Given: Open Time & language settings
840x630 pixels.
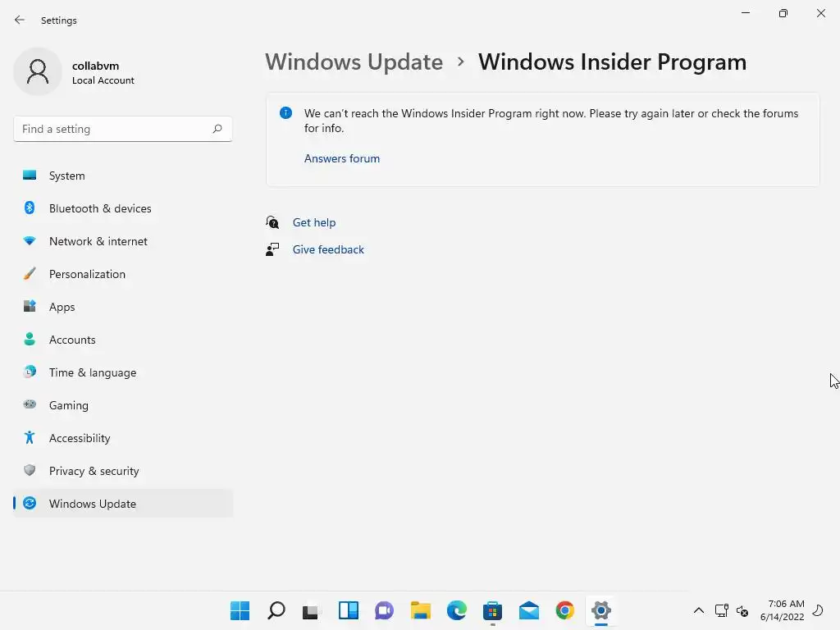Looking at the screenshot, I should 123,372.
